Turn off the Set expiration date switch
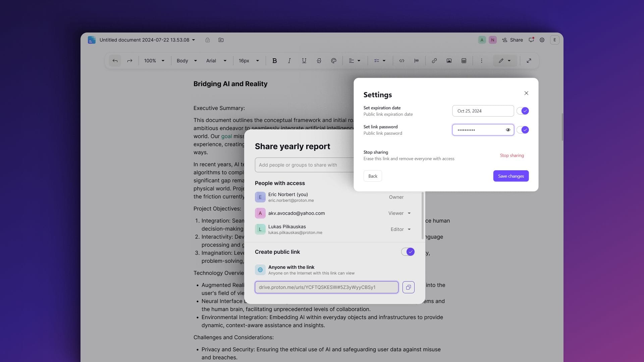The height and width of the screenshot is (362, 644). pyautogui.click(x=523, y=111)
